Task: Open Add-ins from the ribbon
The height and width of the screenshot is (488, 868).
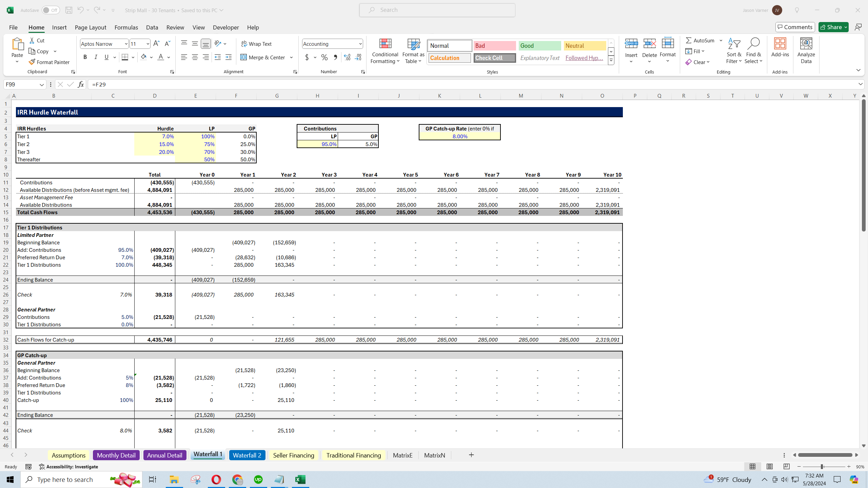Action: click(780, 47)
